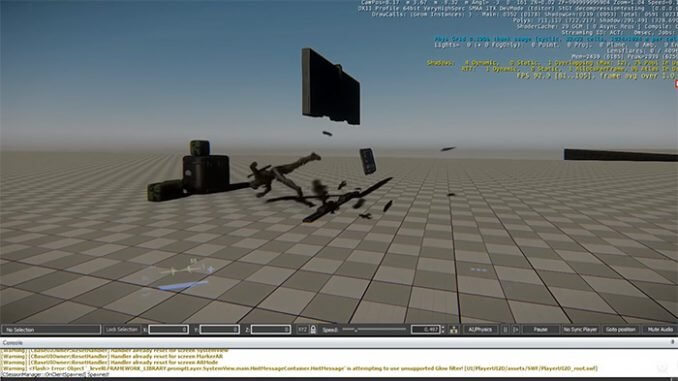Click the Z coordinate input field
This screenshot has height=381, width=678.
tap(271, 330)
